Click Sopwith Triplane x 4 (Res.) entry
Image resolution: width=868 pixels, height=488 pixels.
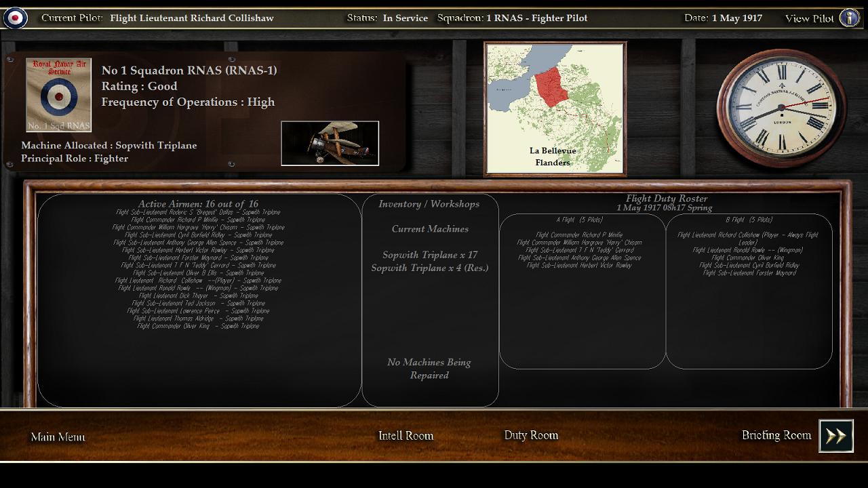pos(430,268)
